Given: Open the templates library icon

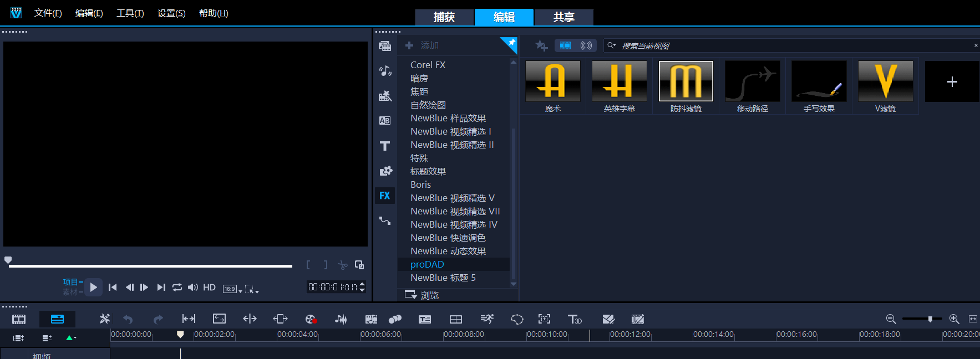Looking at the screenshot, I should (x=385, y=96).
